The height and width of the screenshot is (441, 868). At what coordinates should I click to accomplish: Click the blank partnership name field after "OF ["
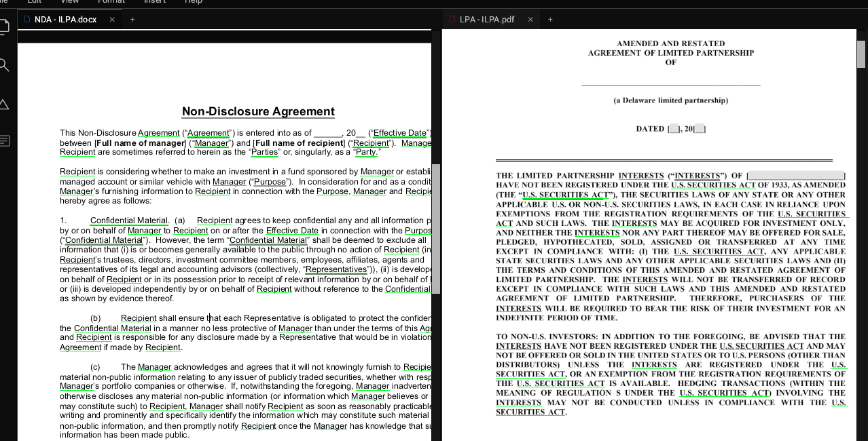pyautogui.click(x=796, y=176)
